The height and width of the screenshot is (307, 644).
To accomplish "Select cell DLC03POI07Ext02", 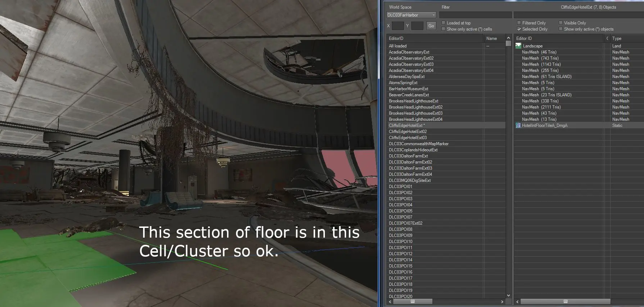I will point(446,223).
